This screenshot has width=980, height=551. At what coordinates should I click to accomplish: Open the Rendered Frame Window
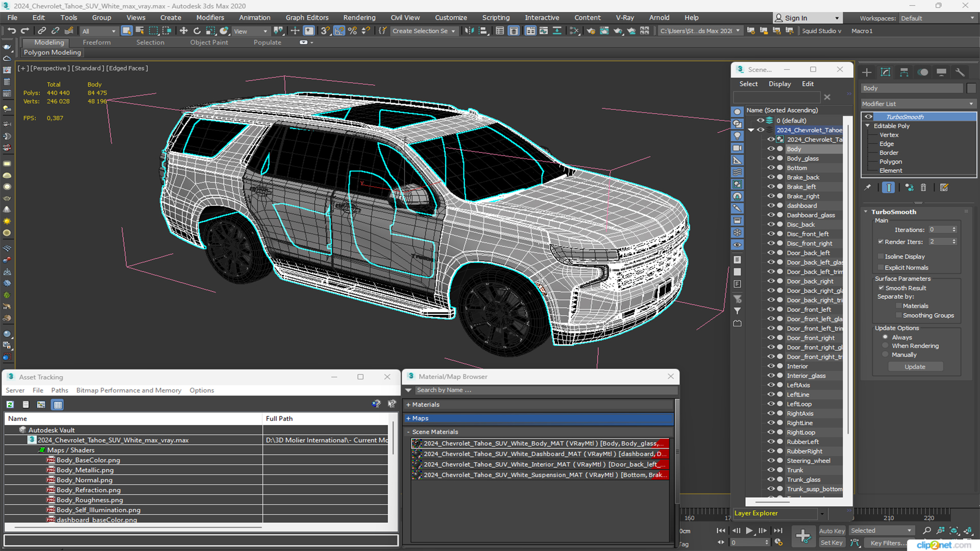pos(604,31)
